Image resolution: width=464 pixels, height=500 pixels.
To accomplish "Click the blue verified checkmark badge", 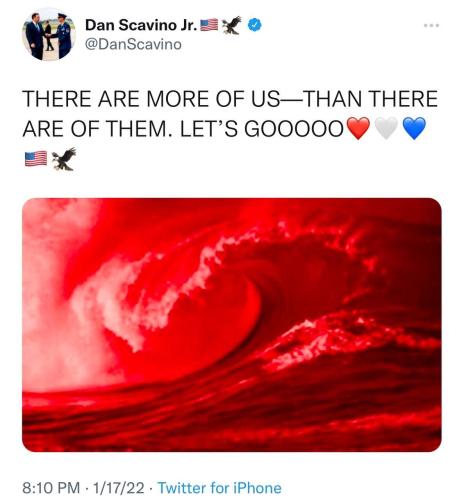I will tap(255, 25).
